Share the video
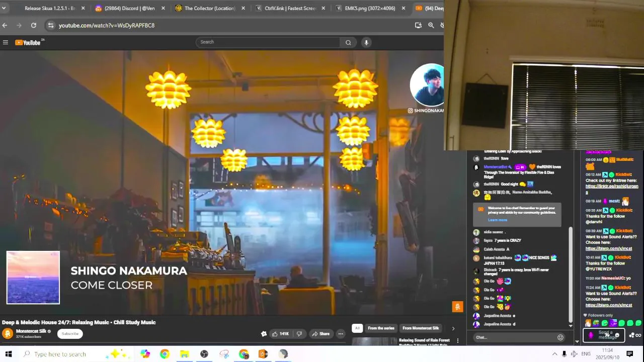Screen dimensions: 644x362 (320, 334)
